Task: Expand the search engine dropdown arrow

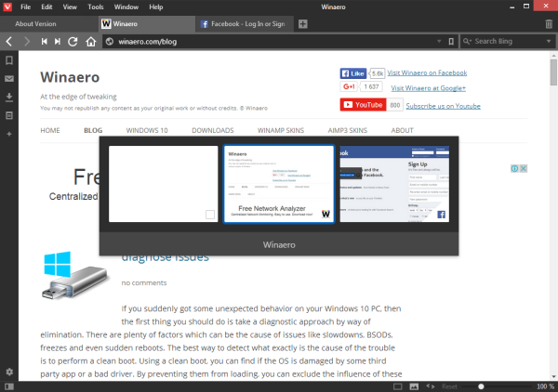Action: pyautogui.click(x=549, y=42)
